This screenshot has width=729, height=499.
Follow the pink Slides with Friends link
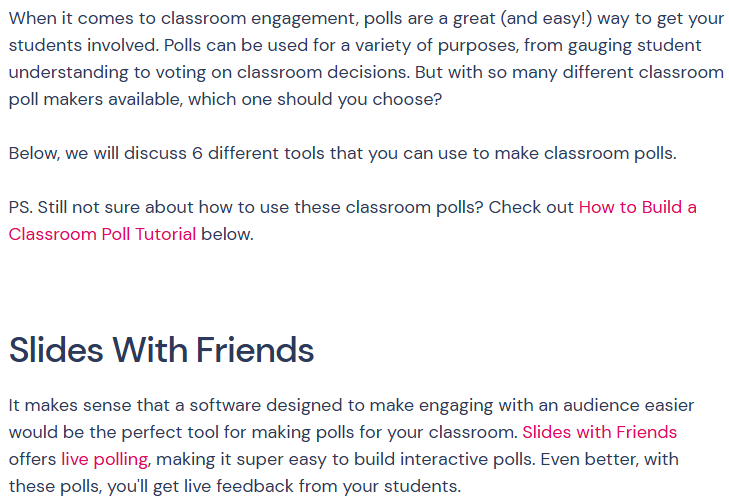(x=599, y=432)
